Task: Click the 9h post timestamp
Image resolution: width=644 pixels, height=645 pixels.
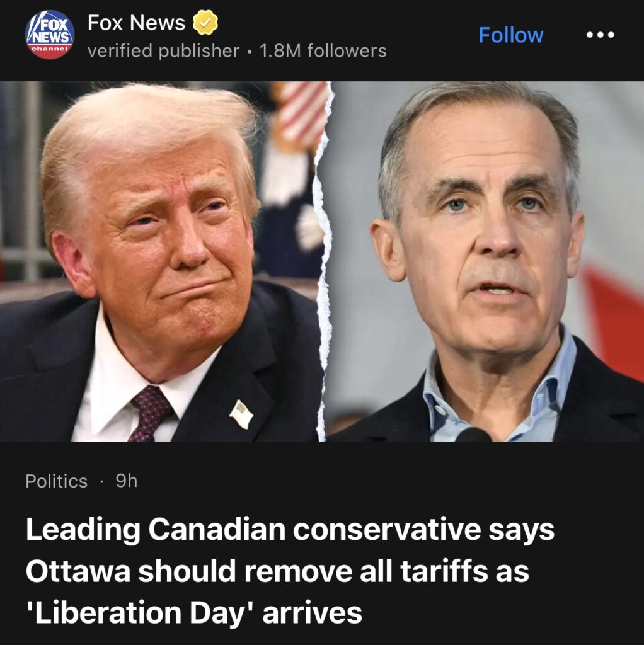Action: (126, 481)
